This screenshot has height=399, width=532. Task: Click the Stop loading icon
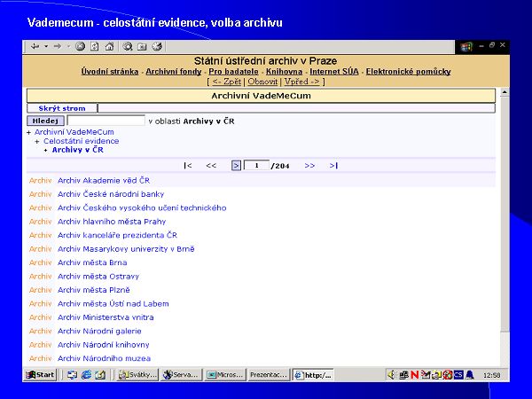click(x=80, y=46)
